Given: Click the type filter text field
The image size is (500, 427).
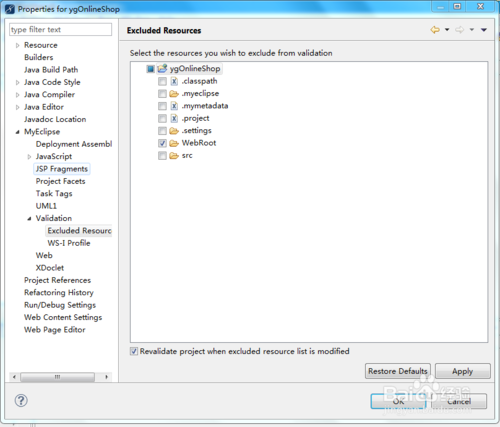Looking at the screenshot, I should (60, 29).
